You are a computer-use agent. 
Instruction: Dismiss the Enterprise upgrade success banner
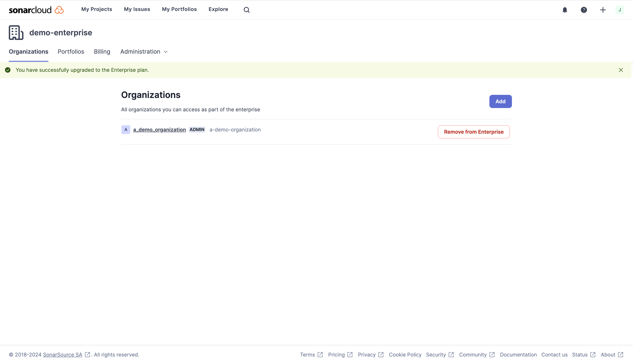(621, 70)
